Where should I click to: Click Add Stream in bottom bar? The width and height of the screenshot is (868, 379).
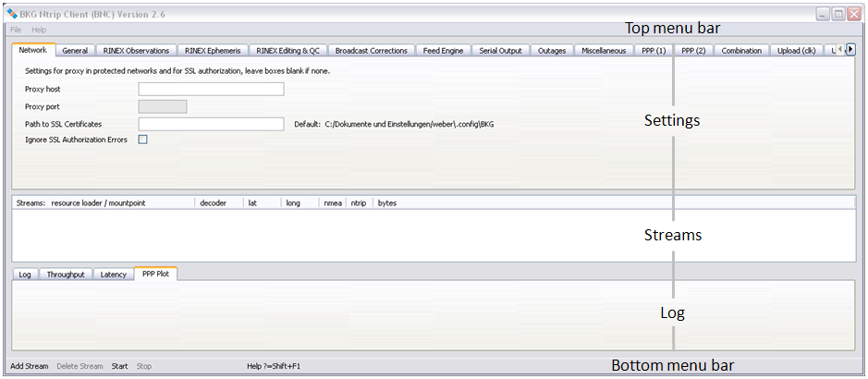tap(30, 366)
